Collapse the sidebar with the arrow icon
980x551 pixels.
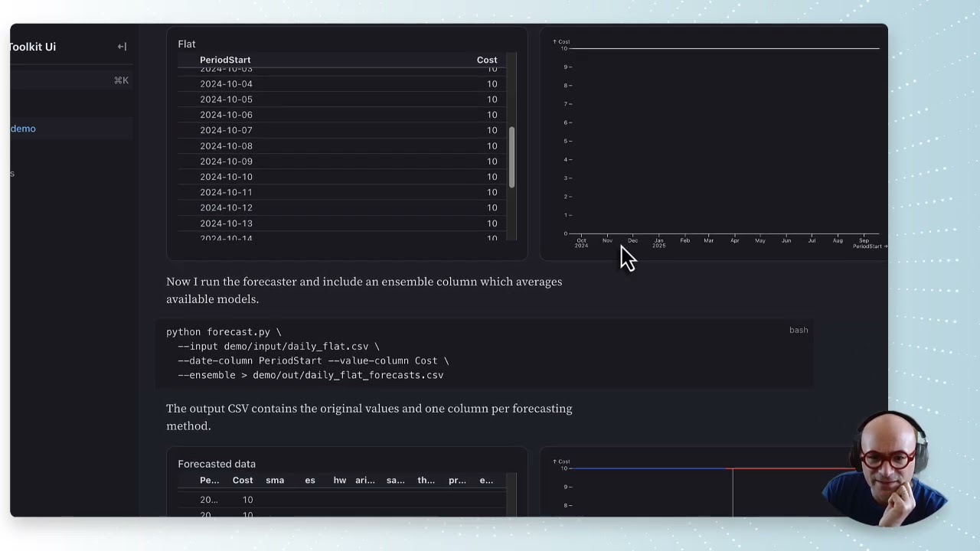[122, 47]
